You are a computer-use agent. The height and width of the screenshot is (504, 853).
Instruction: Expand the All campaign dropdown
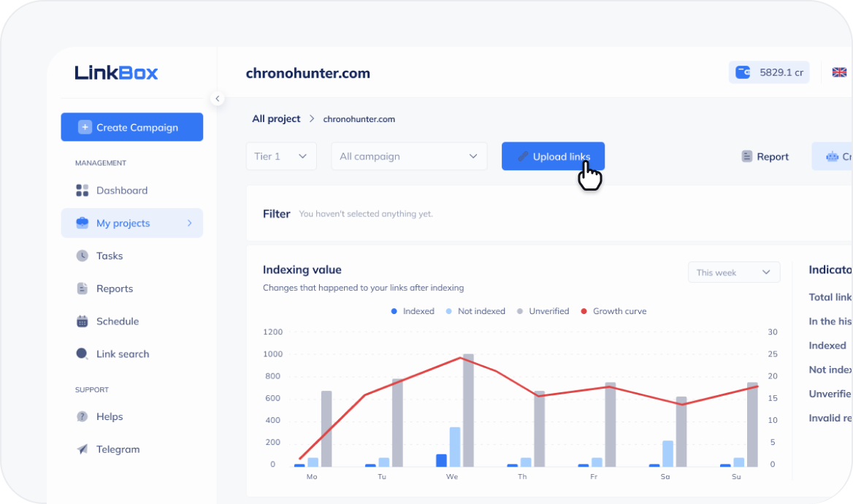point(408,156)
